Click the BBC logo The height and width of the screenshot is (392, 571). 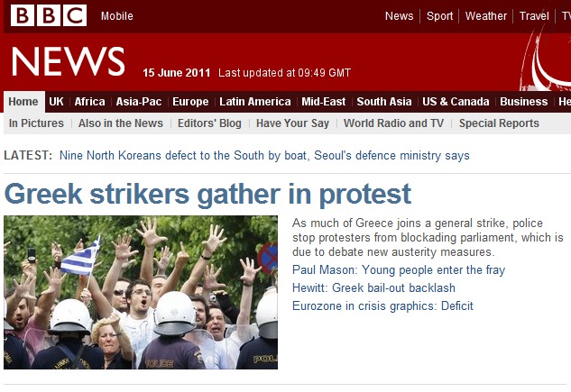(x=49, y=15)
